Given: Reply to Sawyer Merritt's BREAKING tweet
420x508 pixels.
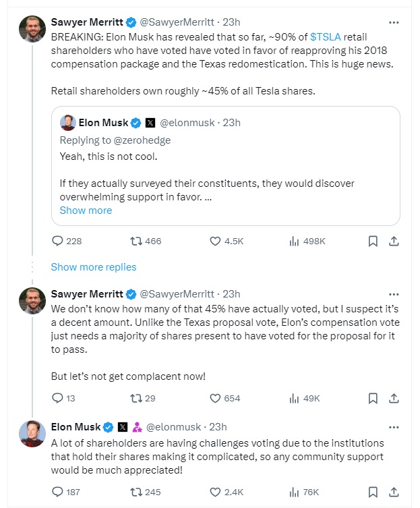Looking at the screenshot, I should pos(57,241).
